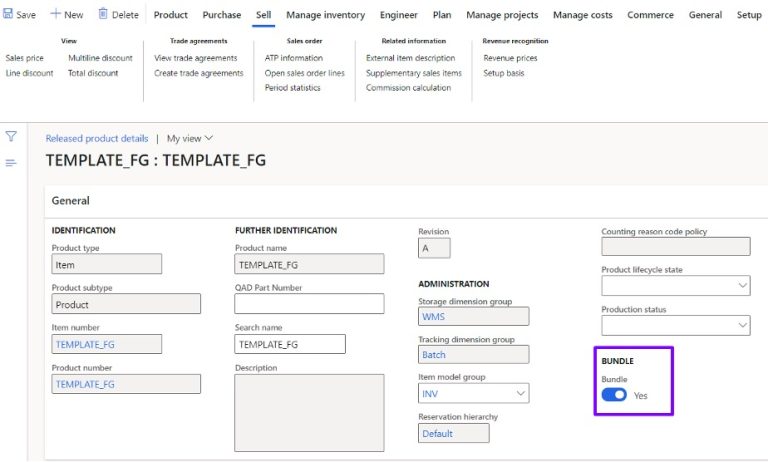Click Total discount
The height and width of the screenshot is (462, 768).
pos(93,73)
